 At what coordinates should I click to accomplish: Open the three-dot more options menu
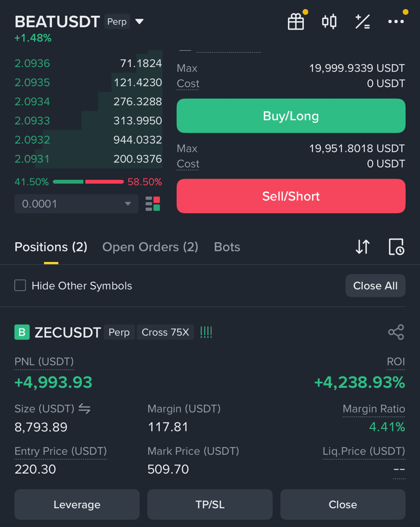pyautogui.click(x=396, y=22)
